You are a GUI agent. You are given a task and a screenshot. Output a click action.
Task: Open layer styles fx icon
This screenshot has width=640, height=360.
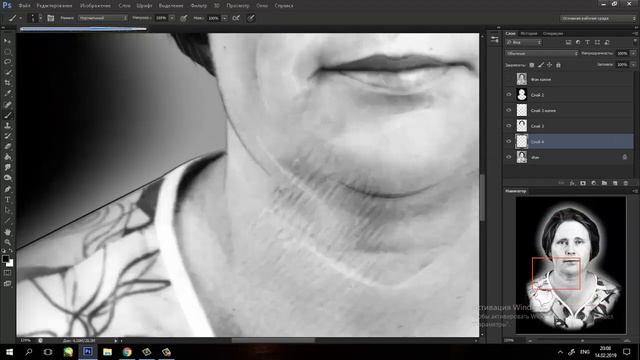tap(572, 183)
